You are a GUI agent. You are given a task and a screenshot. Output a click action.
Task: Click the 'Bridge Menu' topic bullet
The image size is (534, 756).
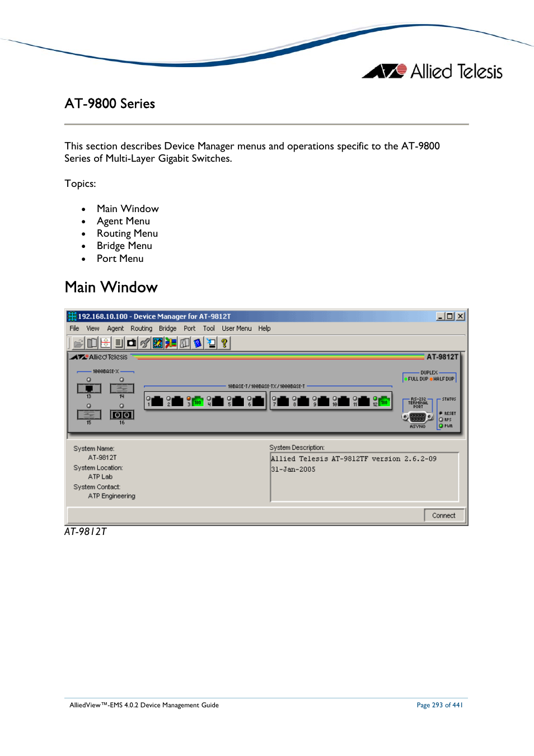tap(124, 246)
